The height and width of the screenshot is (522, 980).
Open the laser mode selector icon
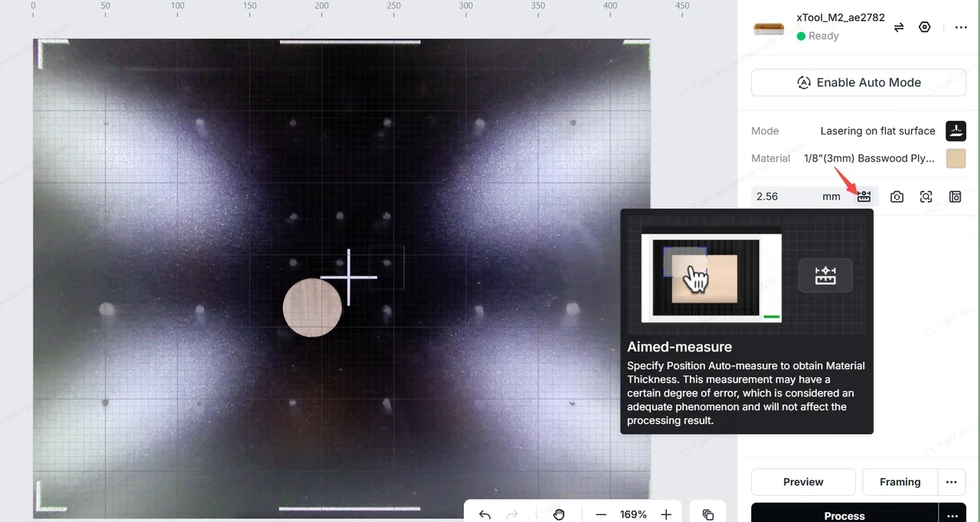955,131
